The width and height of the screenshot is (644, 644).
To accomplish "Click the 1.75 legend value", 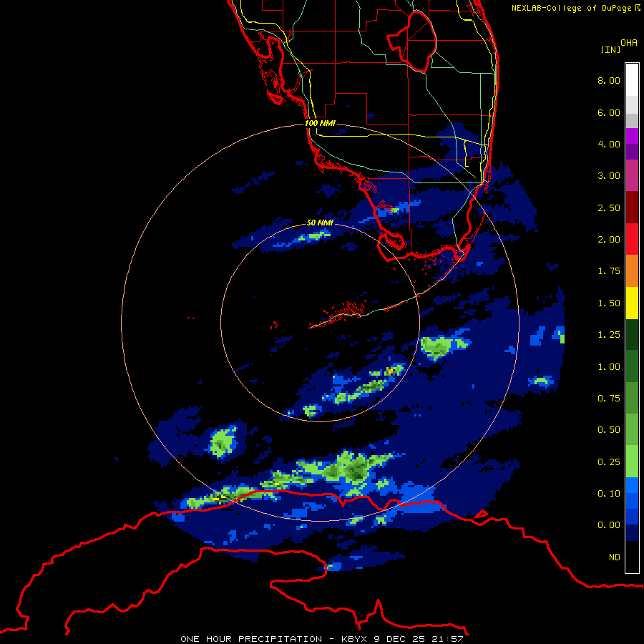I will [609, 271].
